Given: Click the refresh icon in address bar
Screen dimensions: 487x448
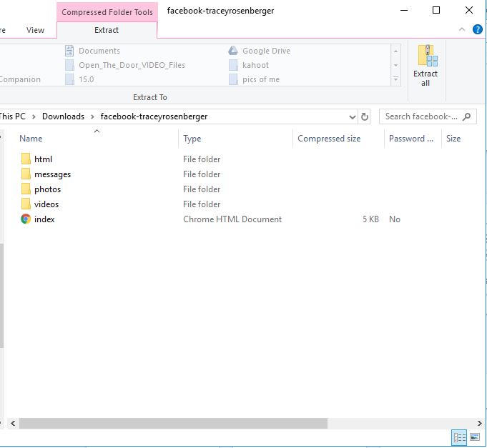Looking at the screenshot, I should click(x=364, y=116).
